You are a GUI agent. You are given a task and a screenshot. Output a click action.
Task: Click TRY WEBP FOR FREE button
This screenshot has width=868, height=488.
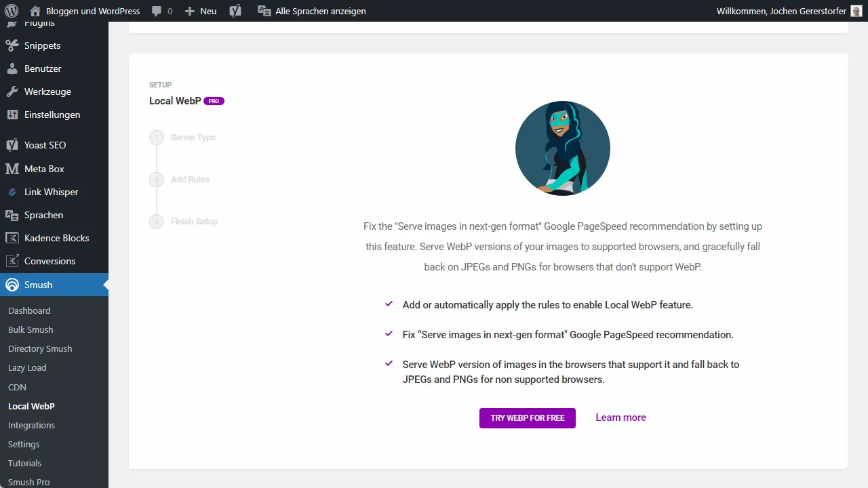click(528, 418)
